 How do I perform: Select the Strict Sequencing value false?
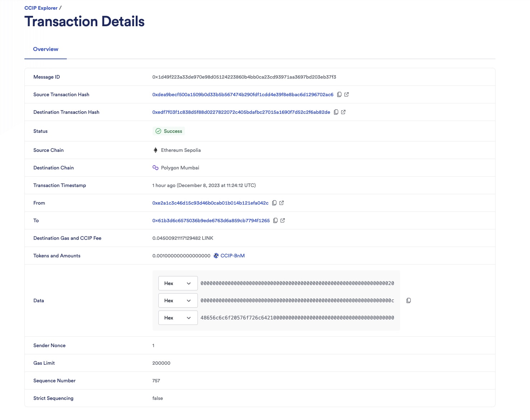click(158, 398)
